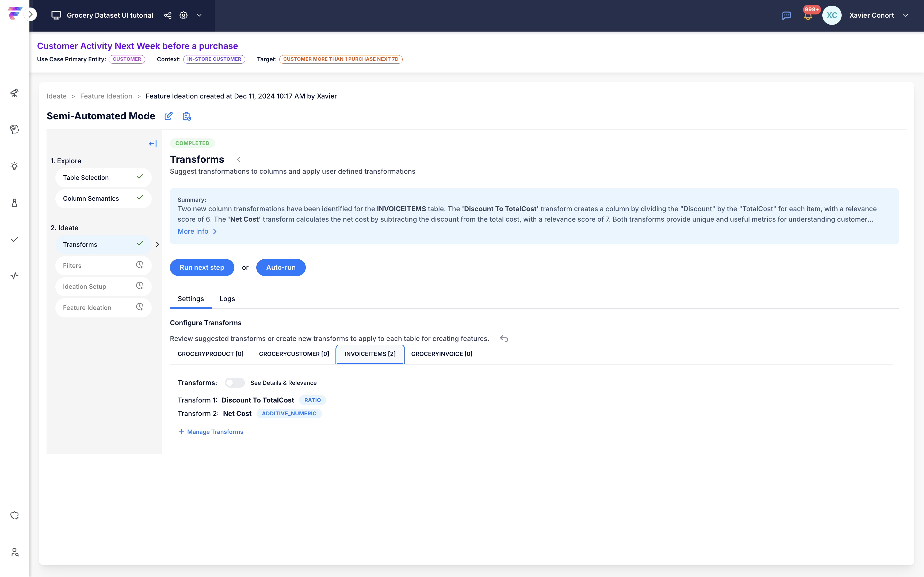Open the GROCERYINVOICE [0] tab
The image size is (924, 577).
coord(442,354)
